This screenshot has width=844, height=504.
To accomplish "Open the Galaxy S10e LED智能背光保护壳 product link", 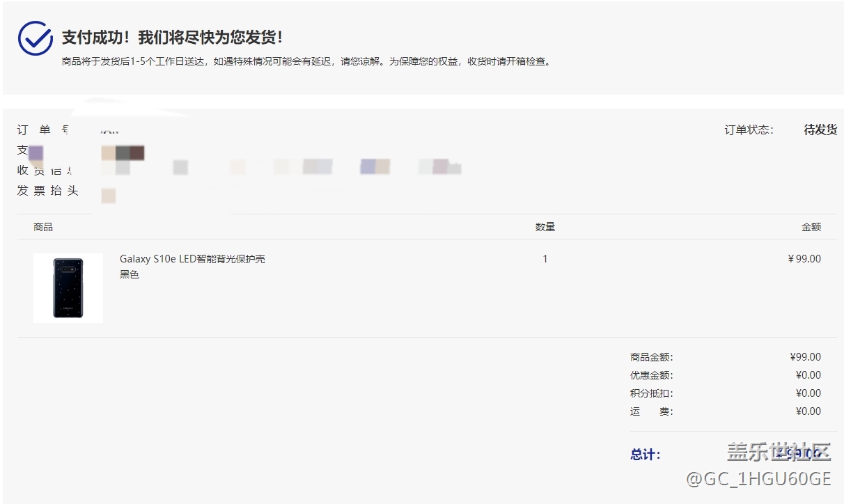I will [x=192, y=259].
